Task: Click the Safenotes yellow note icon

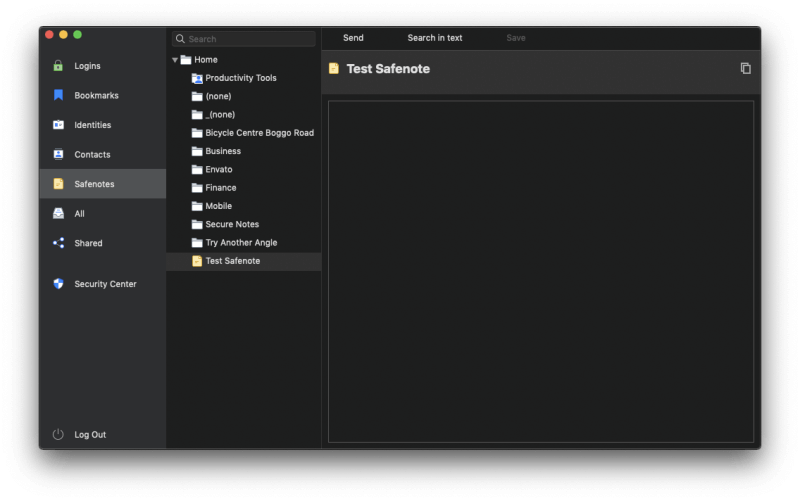Action: [58, 184]
